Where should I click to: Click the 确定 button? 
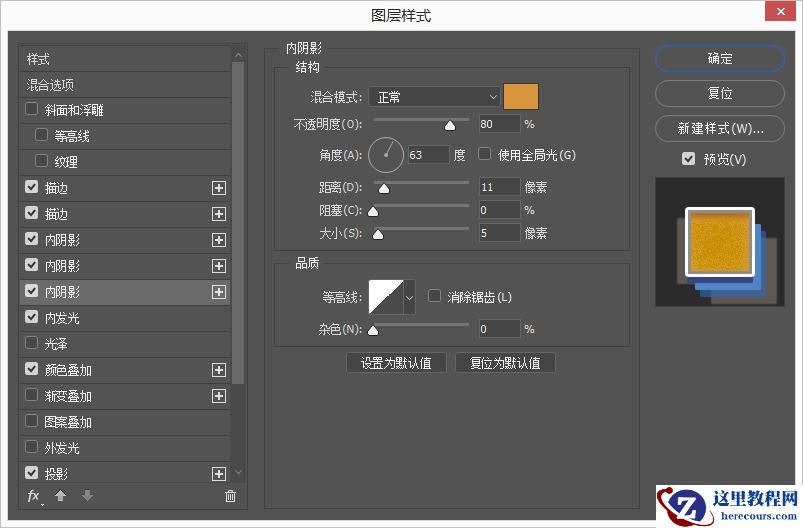pos(720,58)
